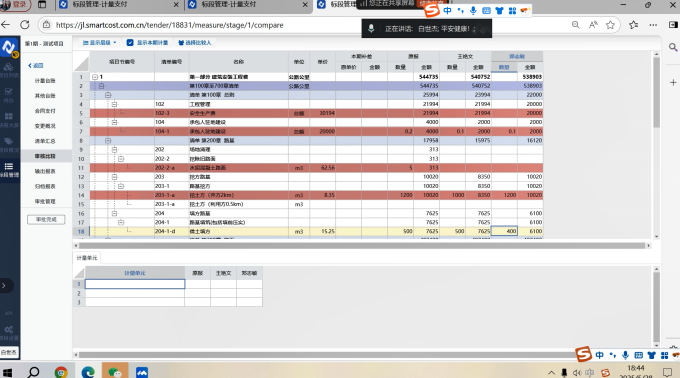Click the table's horizontal scrollbar

point(362,245)
